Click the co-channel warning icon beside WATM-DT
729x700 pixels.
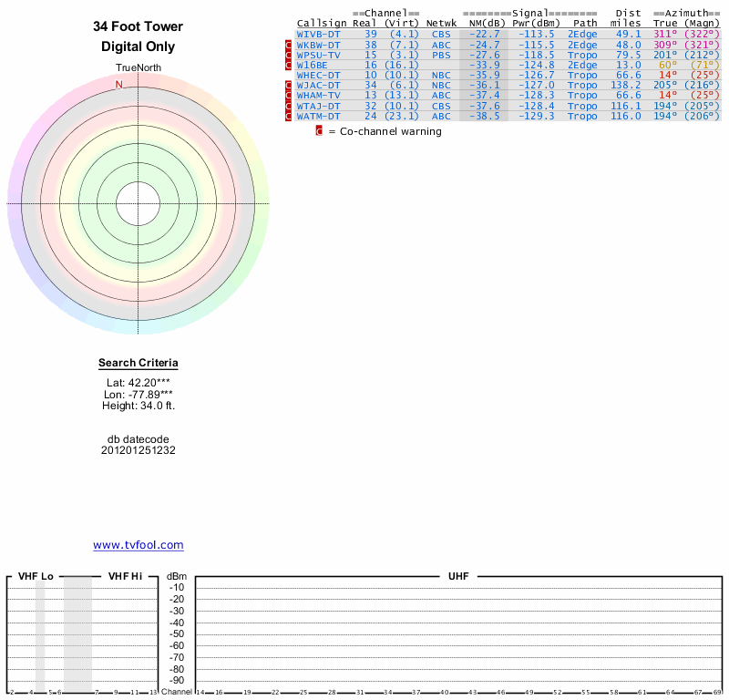pyautogui.click(x=290, y=116)
